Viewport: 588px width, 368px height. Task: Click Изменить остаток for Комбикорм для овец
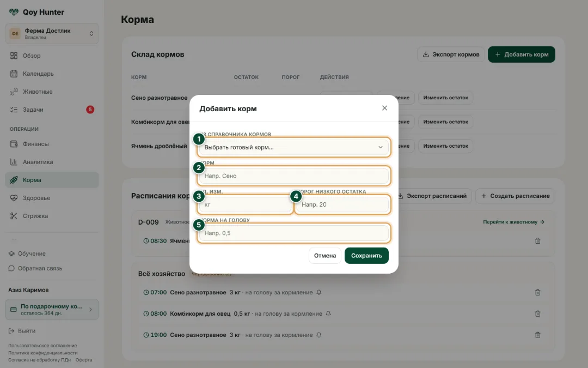click(x=445, y=122)
